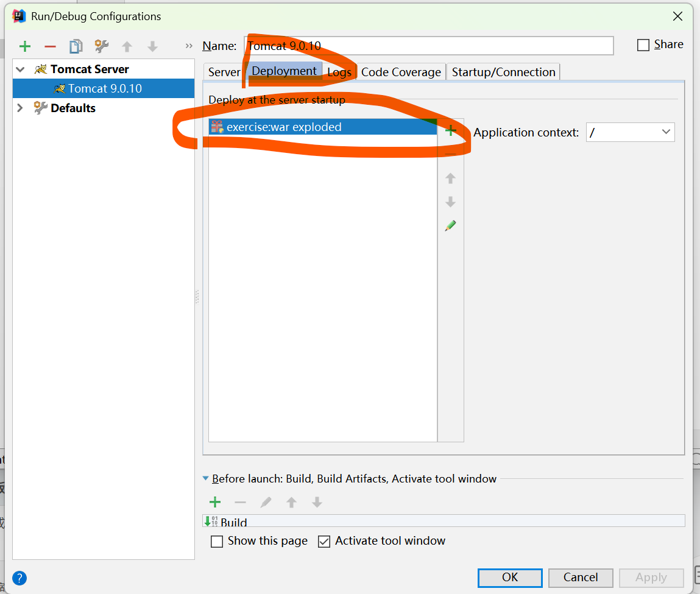Select the exercise:war exploded artifact
Screen dimensions: 700x594
click(x=323, y=127)
